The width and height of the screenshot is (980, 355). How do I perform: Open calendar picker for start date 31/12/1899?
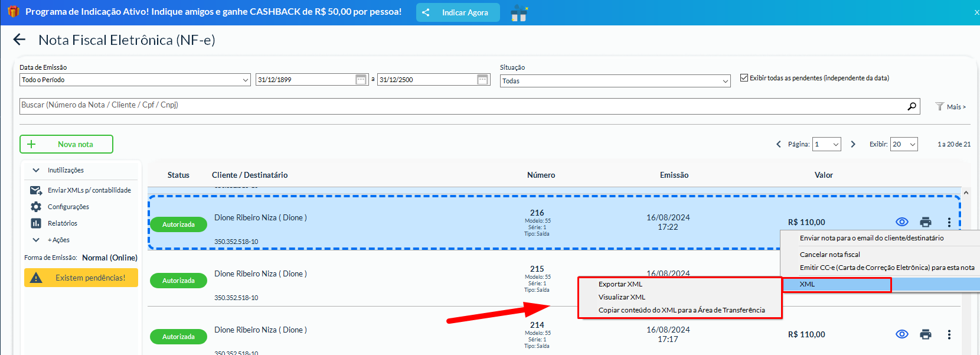[x=361, y=80]
